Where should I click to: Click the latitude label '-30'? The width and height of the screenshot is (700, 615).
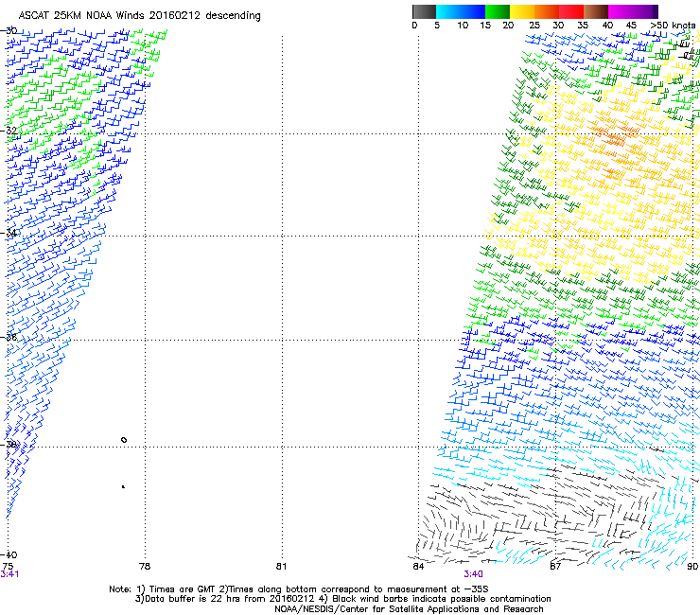[x=9, y=30]
